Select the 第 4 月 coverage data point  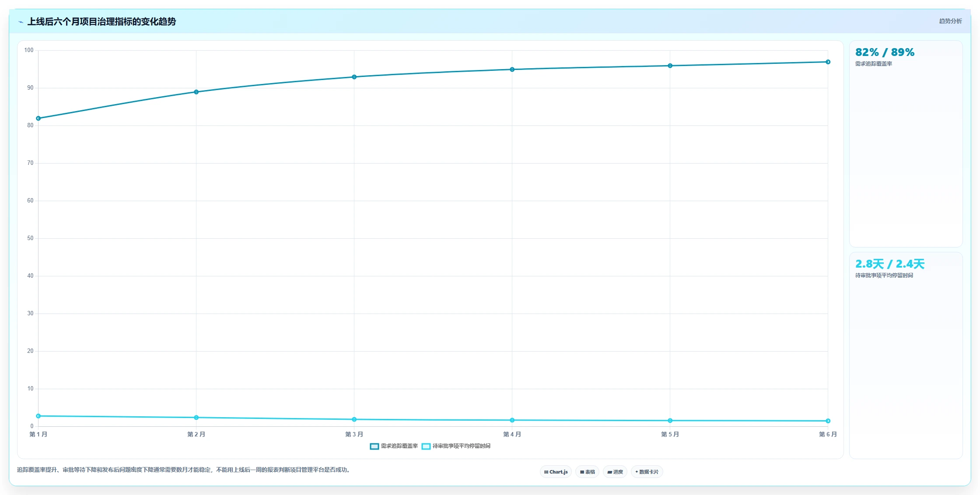coord(512,69)
